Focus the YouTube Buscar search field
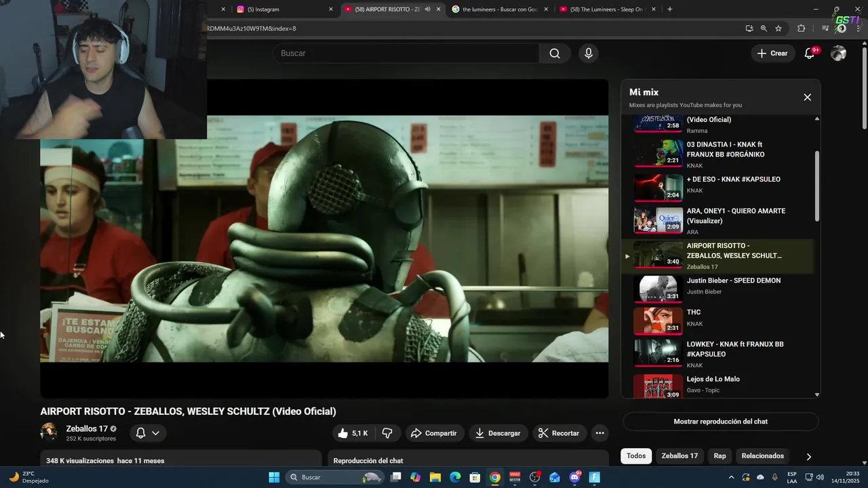 (x=406, y=54)
